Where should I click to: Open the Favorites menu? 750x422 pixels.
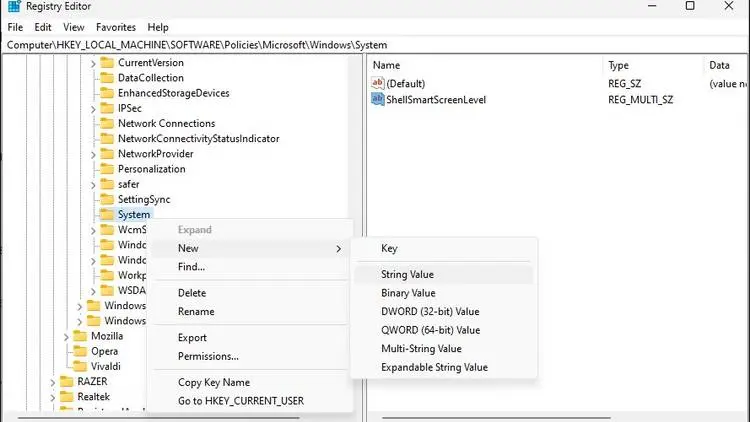pyautogui.click(x=116, y=27)
